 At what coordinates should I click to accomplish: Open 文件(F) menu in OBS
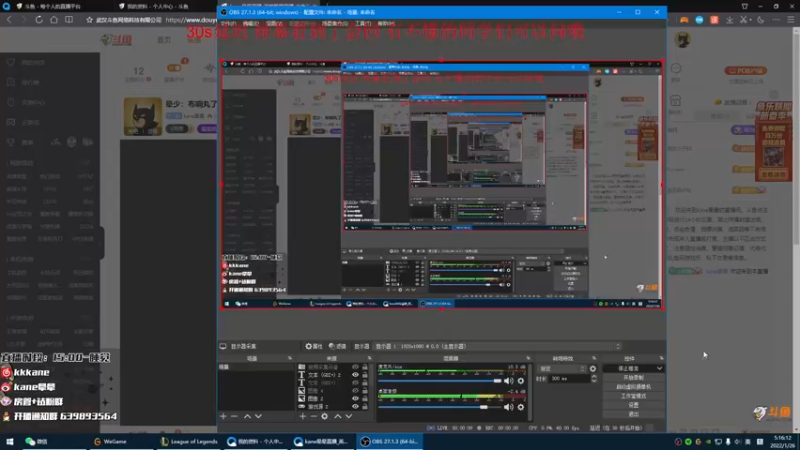tap(229, 23)
